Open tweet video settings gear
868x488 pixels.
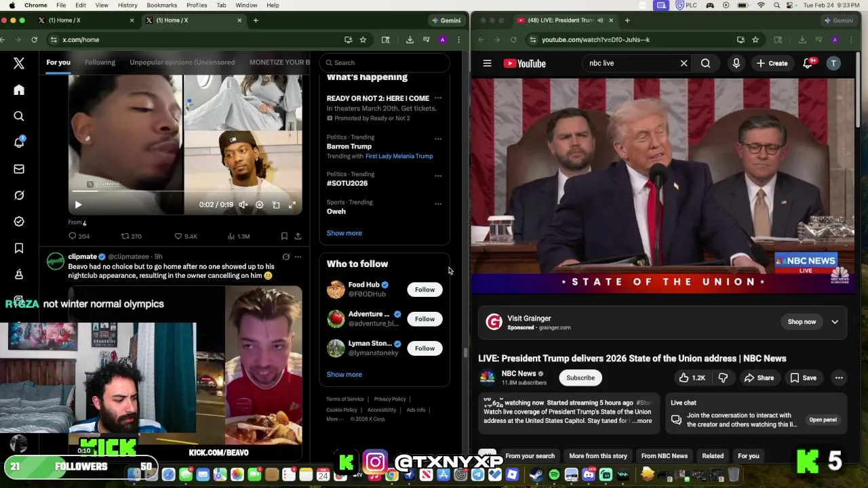point(259,205)
